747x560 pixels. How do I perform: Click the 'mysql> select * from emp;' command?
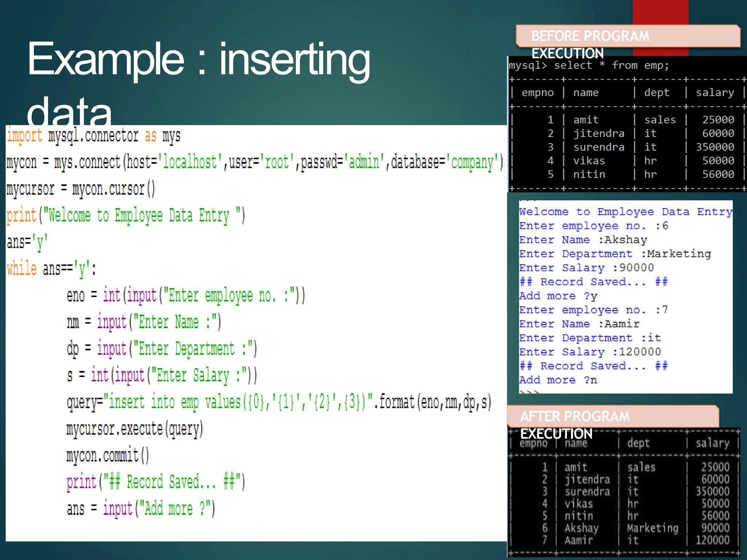[x=589, y=66]
